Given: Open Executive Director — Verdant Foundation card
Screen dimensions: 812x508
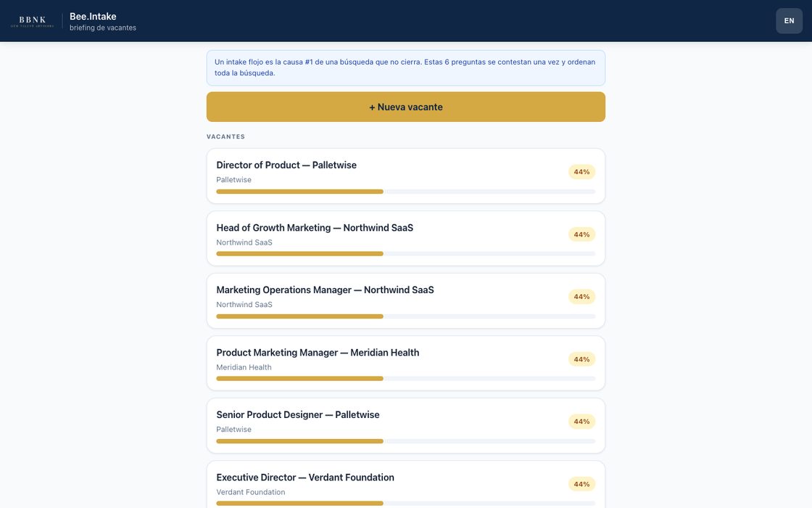Looking at the screenshot, I should coord(405,485).
